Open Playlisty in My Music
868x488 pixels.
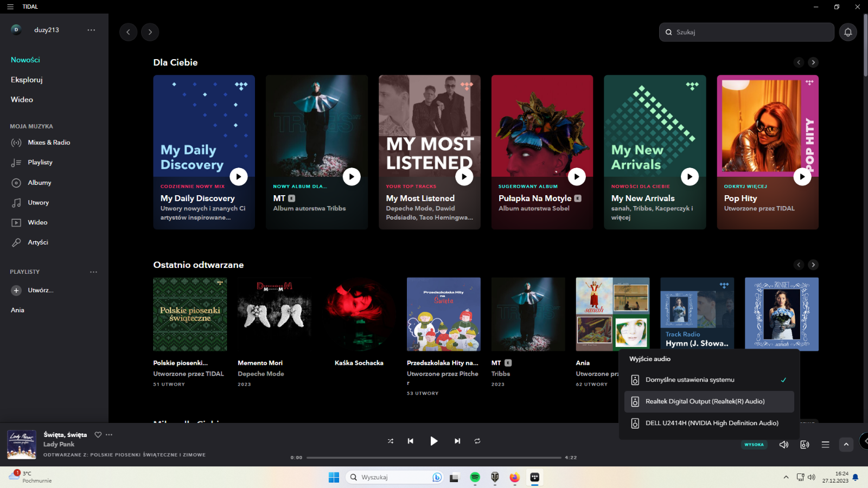click(40, 163)
